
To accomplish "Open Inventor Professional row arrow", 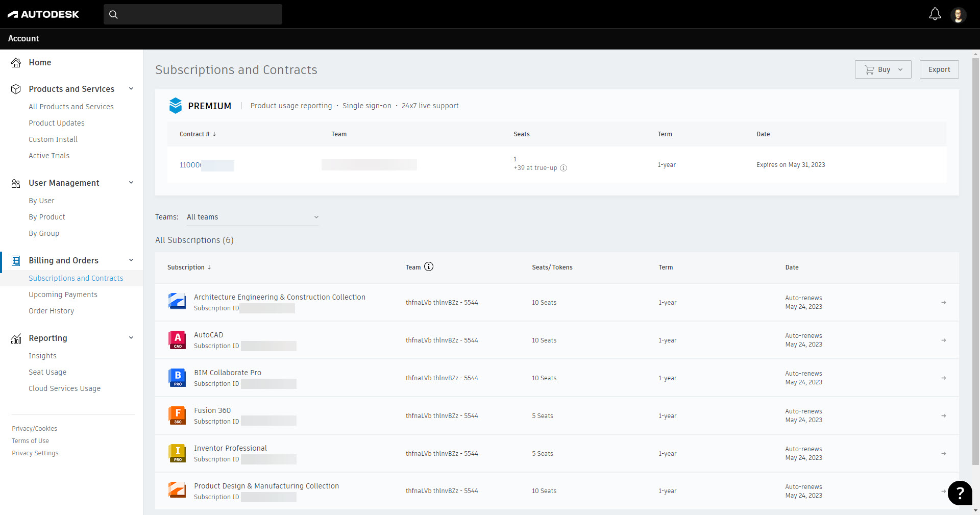I will pyautogui.click(x=944, y=453).
